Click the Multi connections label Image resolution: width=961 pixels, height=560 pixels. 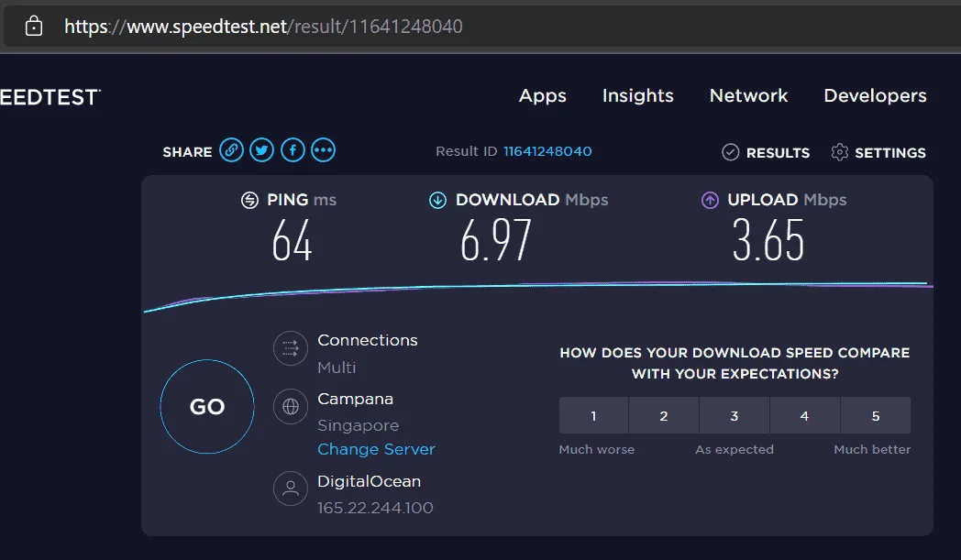337,368
